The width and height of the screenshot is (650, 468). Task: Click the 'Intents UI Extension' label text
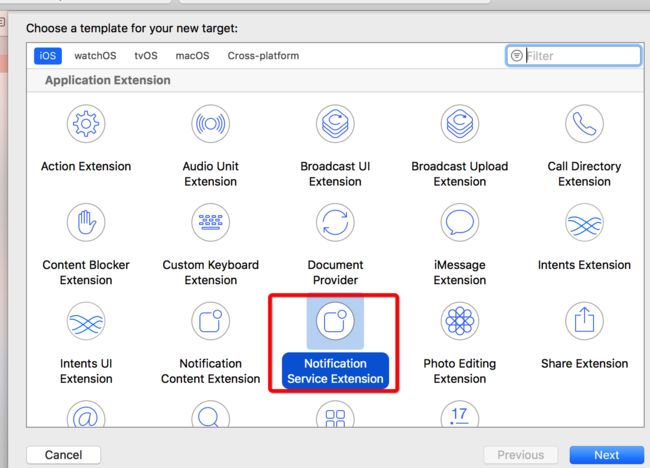point(86,371)
